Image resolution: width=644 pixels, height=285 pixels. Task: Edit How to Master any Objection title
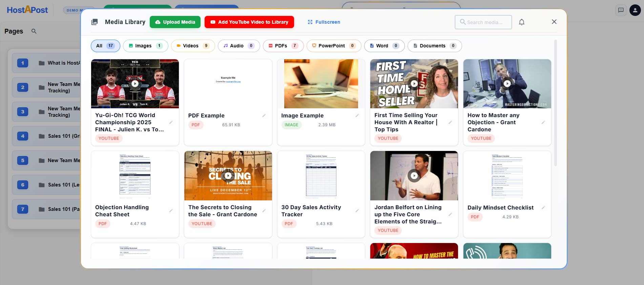543,123
